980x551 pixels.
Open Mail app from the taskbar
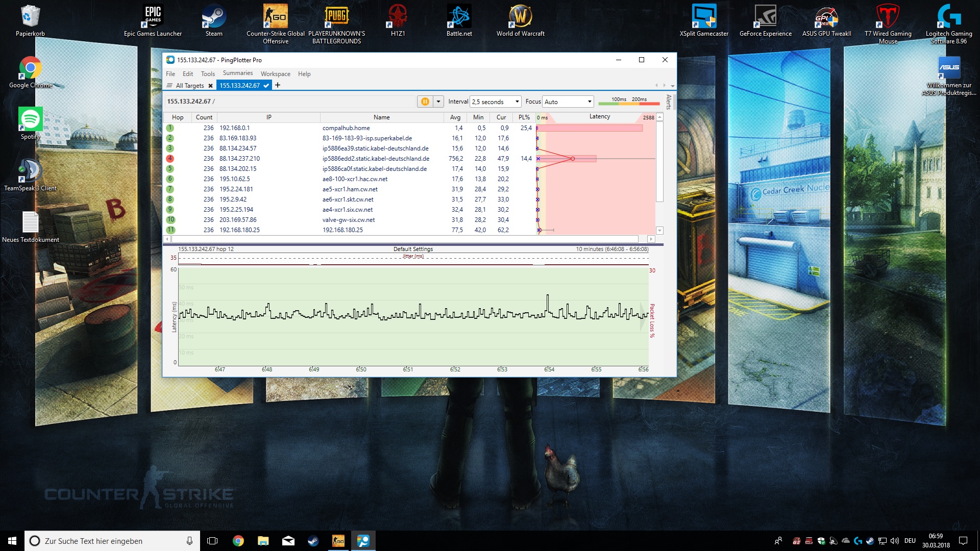click(288, 541)
